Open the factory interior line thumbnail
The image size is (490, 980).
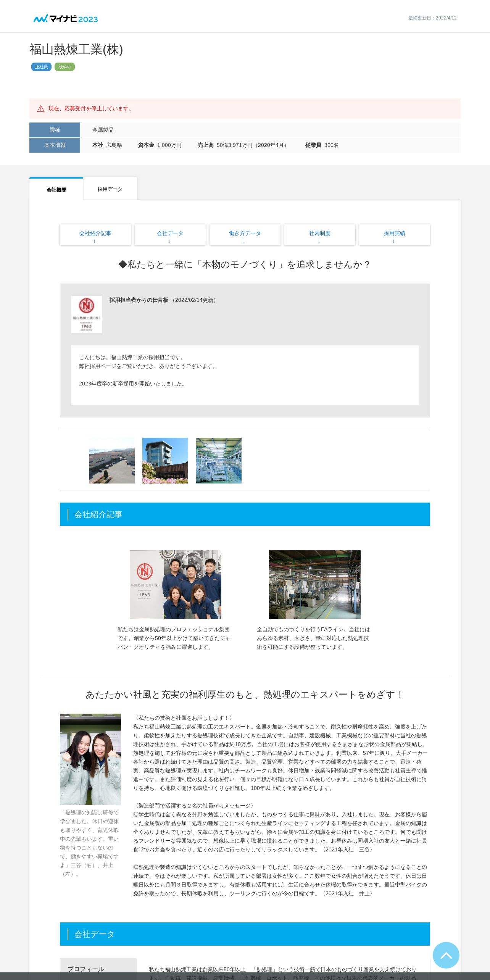219,461
